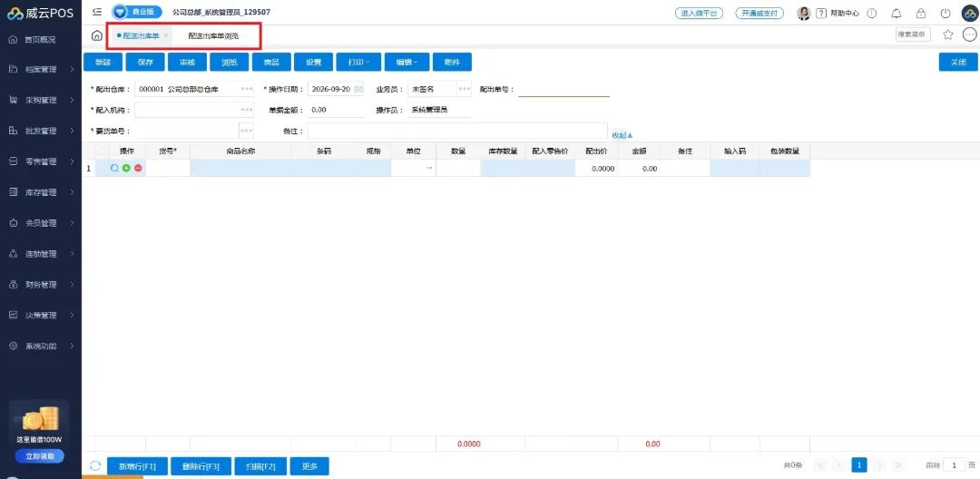Click the 新建 button
The width and height of the screenshot is (980, 479).
[103, 62]
